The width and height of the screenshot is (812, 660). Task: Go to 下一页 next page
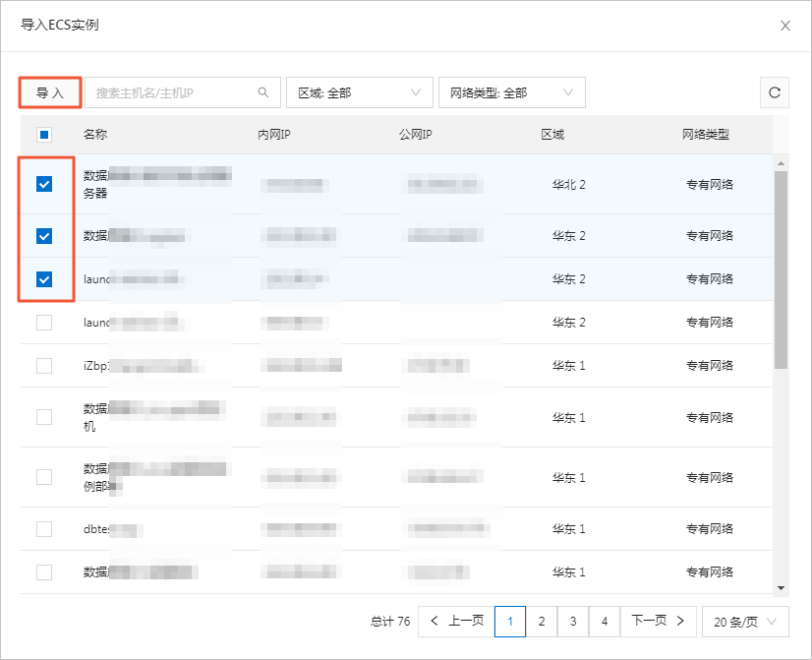(659, 621)
